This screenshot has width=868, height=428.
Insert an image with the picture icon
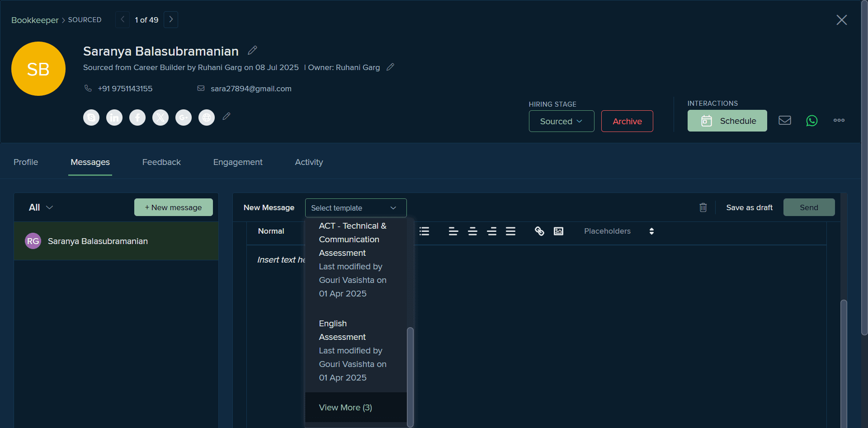[x=559, y=231]
